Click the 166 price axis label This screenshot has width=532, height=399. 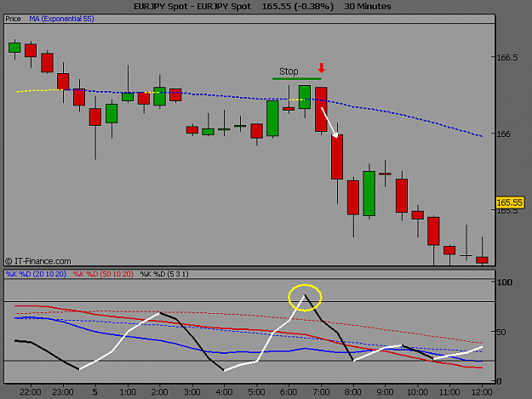point(504,134)
